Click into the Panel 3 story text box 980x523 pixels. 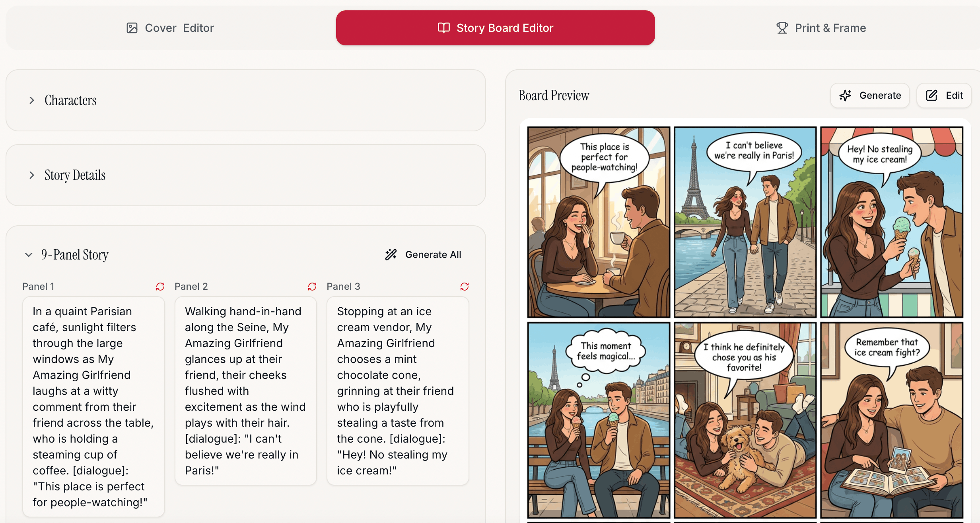[398, 391]
